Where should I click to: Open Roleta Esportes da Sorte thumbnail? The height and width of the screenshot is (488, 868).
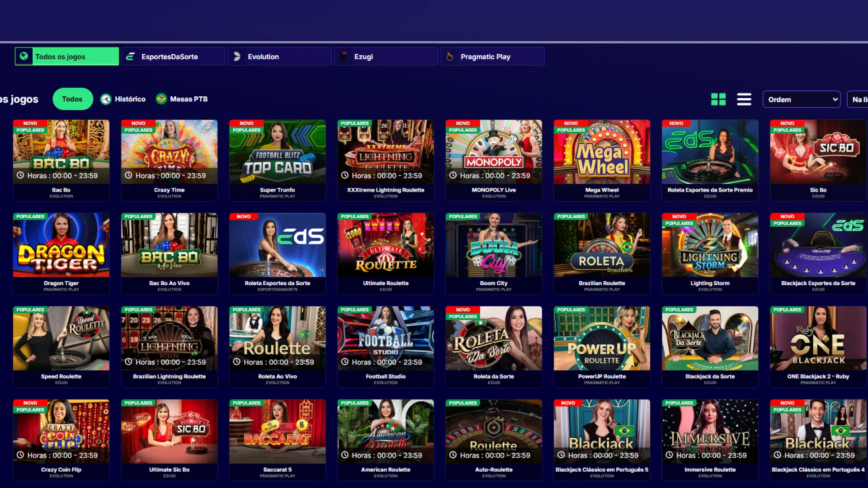pyautogui.click(x=278, y=245)
